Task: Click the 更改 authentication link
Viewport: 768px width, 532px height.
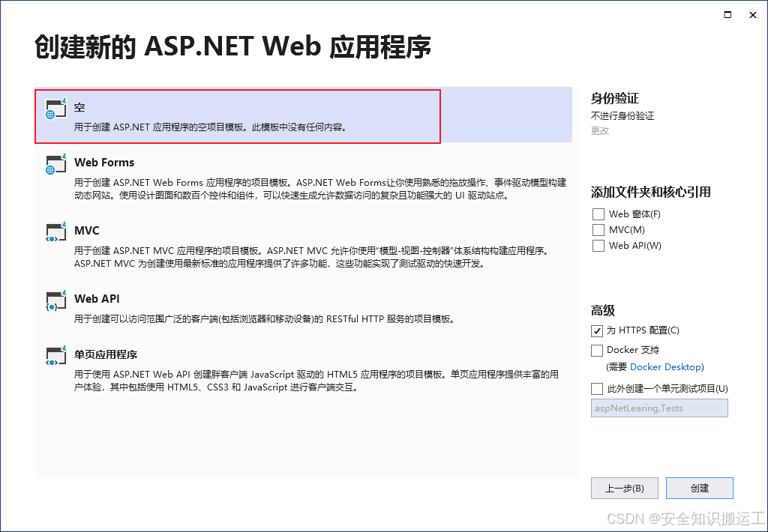Action: tap(599, 130)
